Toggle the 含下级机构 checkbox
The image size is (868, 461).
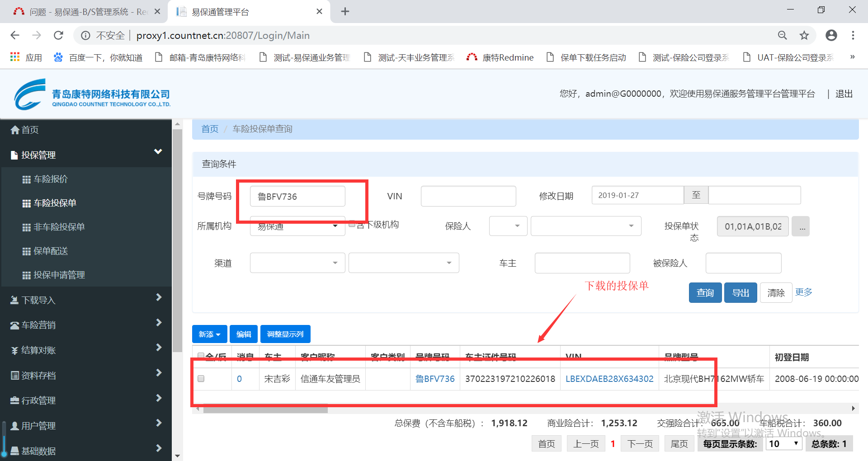pyautogui.click(x=352, y=224)
